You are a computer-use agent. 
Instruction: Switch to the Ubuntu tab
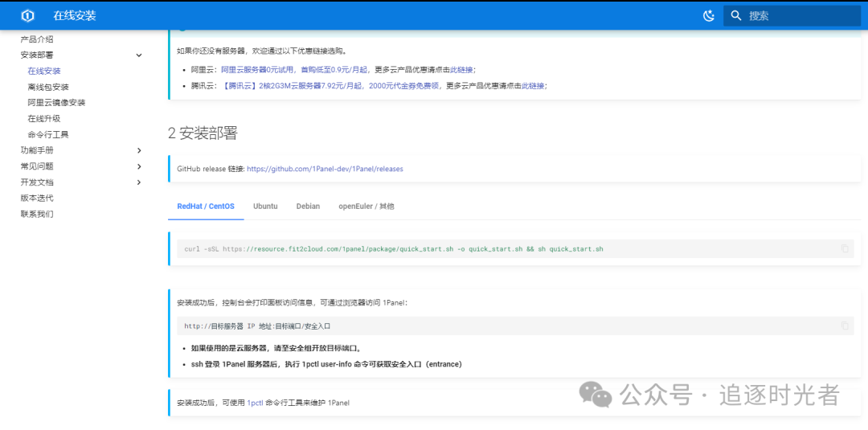click(x=265, y=207)
